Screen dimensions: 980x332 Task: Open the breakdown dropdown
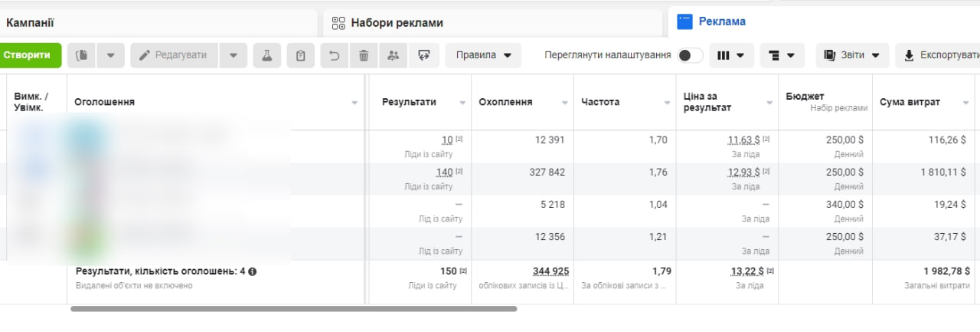click(781, 55)
